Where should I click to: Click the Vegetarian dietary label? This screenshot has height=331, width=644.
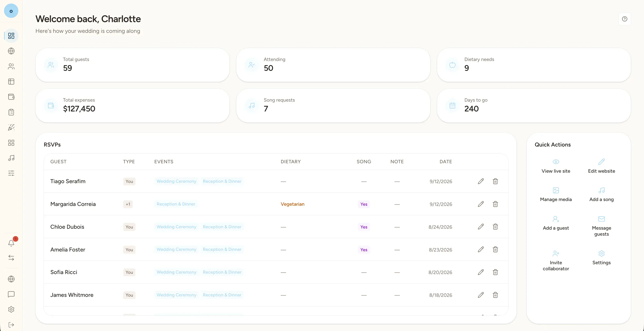(292, 204)
